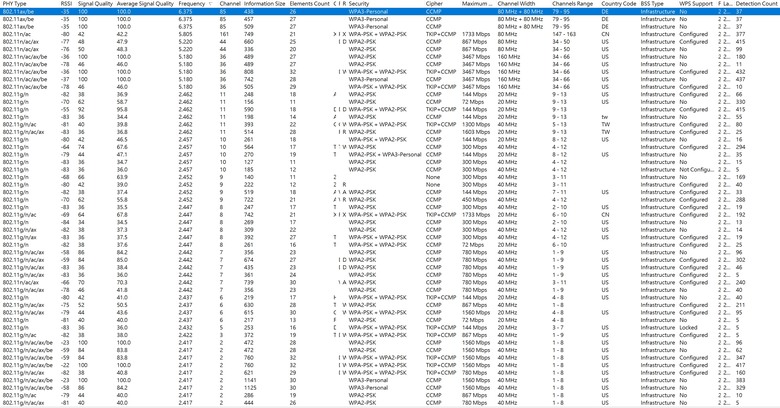Sort by the Channel Width header
The width and height of the screenshot is (780, 408).
pyautogui.click(x=517, y=3)
